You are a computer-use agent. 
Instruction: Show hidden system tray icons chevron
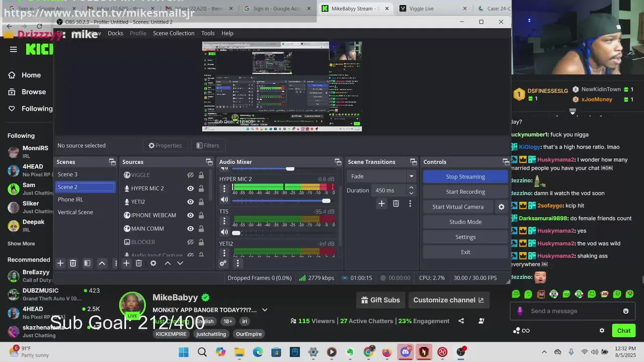tap(543, 352)
